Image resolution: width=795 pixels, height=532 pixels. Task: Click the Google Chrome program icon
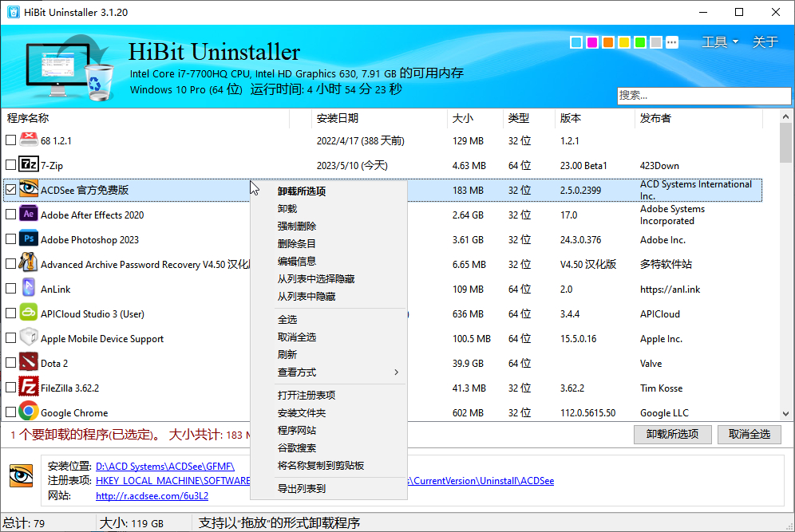coord(29,412)
